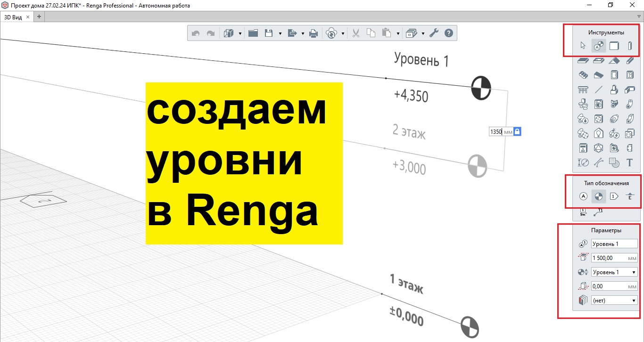Screen dimensions: 644x342
Task: Select the Opening tool
Action: point(598,60)
